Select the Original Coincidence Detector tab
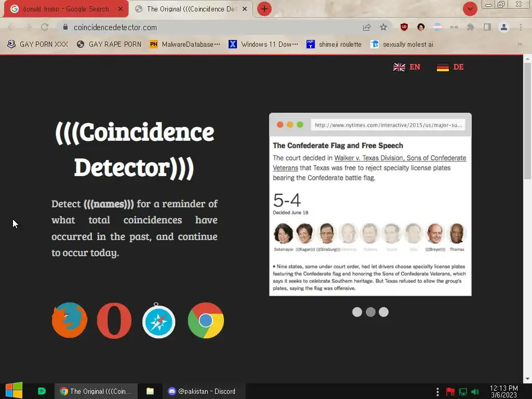Screen dimensions: 532x399 pos(191,9)
